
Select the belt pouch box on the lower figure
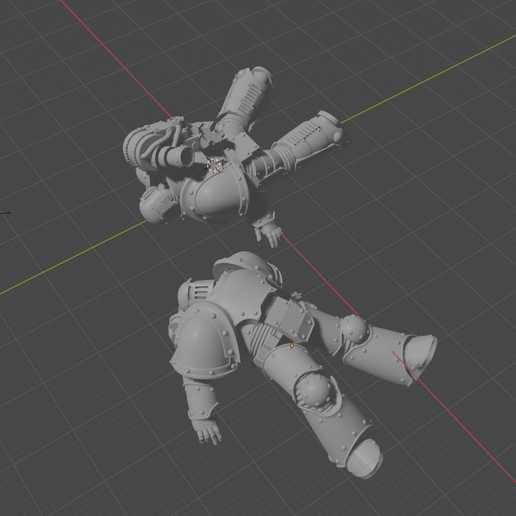pos(290,319)
